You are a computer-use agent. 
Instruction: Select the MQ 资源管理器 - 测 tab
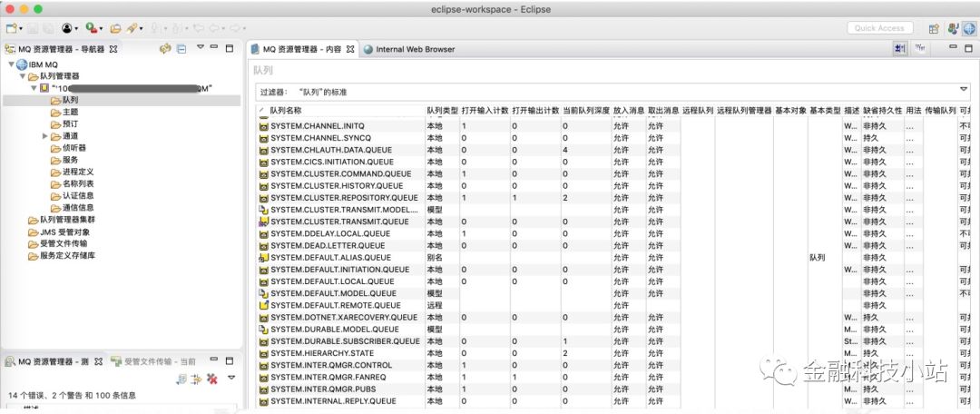[54, 361]
